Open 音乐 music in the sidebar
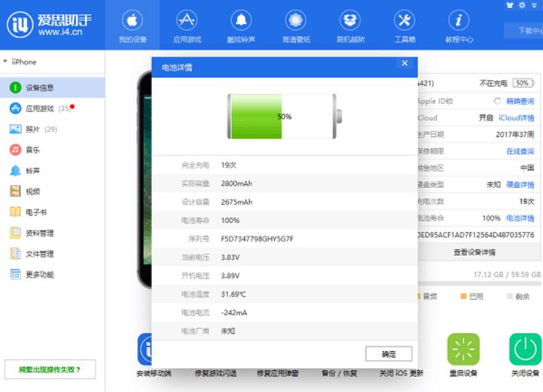This screenshot has height=392, width=543. coord(52,150)
